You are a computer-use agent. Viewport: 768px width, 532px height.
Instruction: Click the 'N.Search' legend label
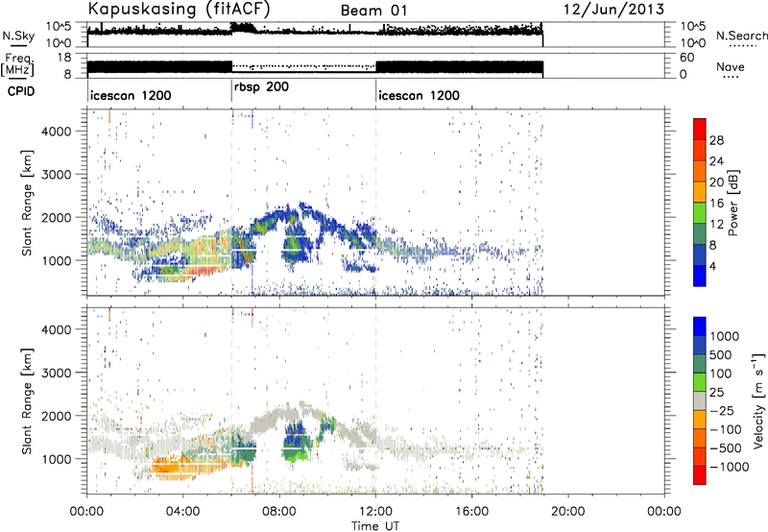pos(741,36)
